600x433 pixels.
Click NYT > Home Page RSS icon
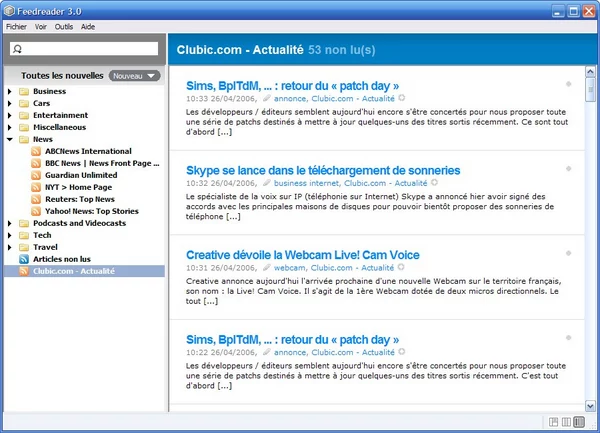(36, 187)
